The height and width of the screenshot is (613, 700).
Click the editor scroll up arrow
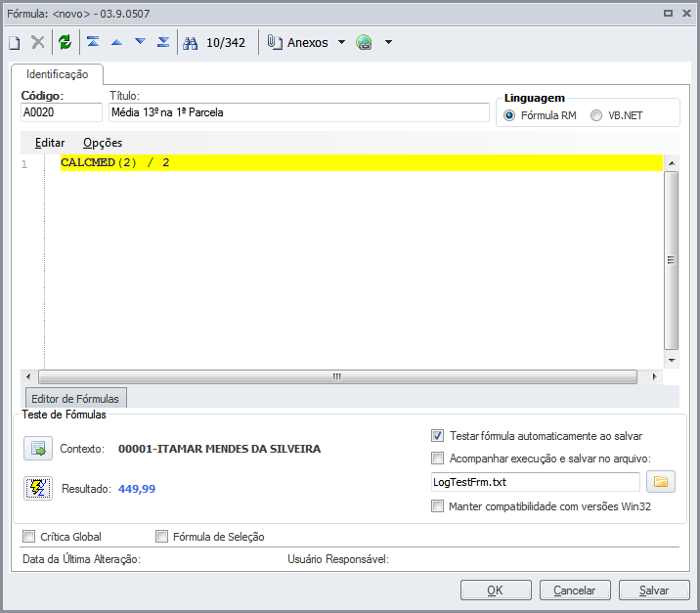click(x=672, y=163)
